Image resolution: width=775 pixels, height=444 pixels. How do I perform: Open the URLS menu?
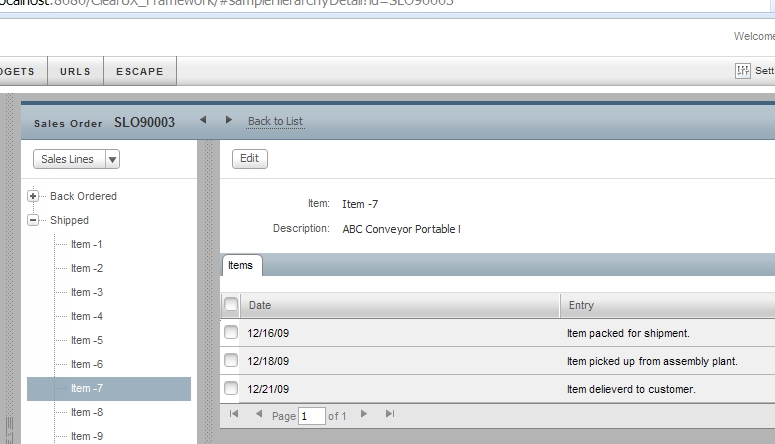tap(75, 72)
